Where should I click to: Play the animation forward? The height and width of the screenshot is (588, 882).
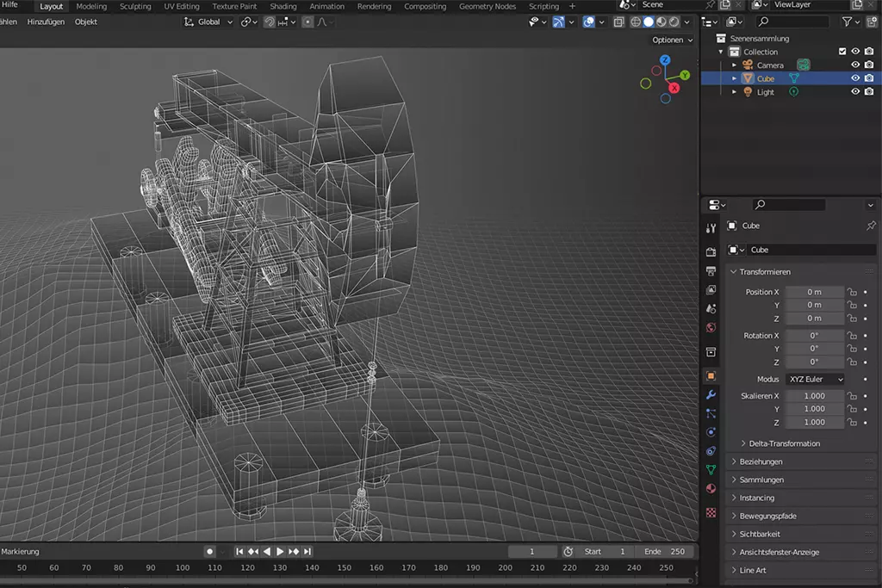280,552
